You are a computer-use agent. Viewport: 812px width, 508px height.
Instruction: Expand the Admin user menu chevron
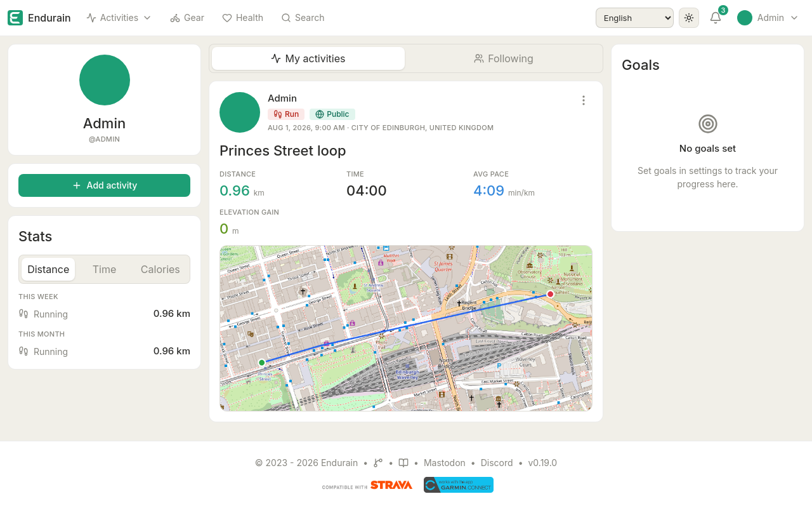pos(794,18)
